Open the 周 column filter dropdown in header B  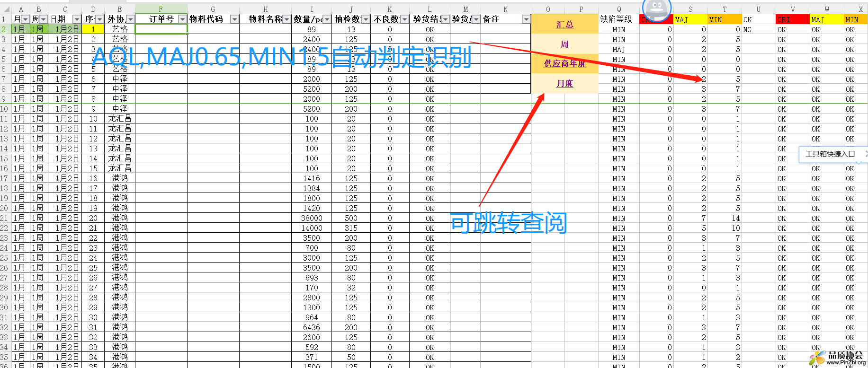44,19
